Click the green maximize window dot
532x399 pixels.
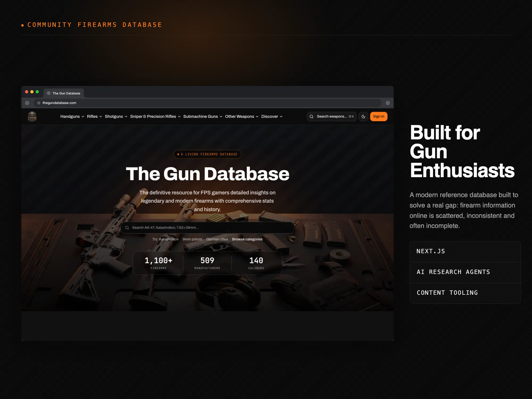[x=37, y=92]
